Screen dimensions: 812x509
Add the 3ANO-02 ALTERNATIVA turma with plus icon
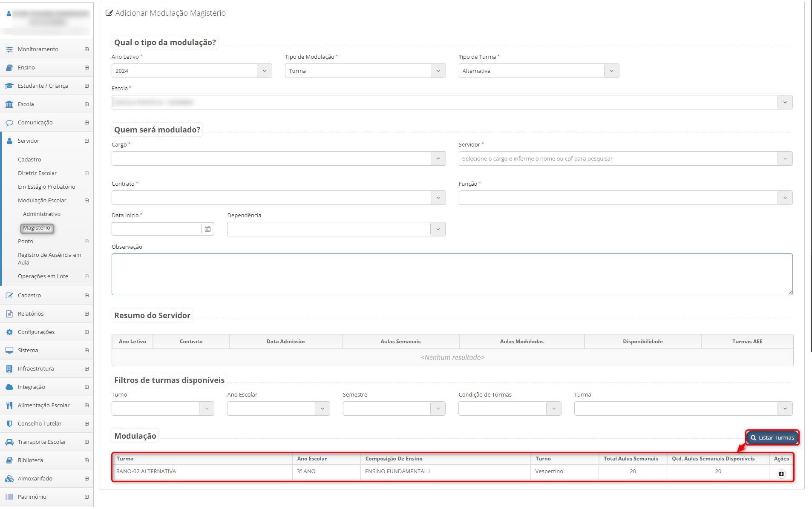[781, 474]
